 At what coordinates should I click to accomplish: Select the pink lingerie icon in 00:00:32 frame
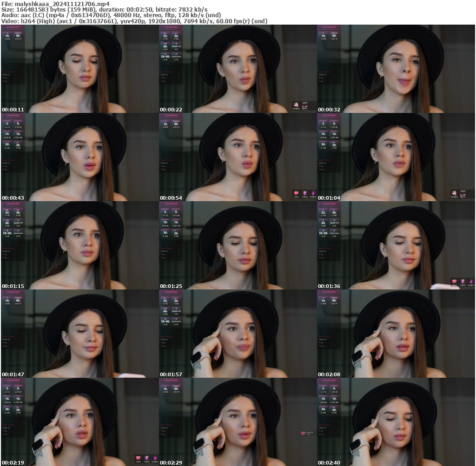[x=305, y=107]
